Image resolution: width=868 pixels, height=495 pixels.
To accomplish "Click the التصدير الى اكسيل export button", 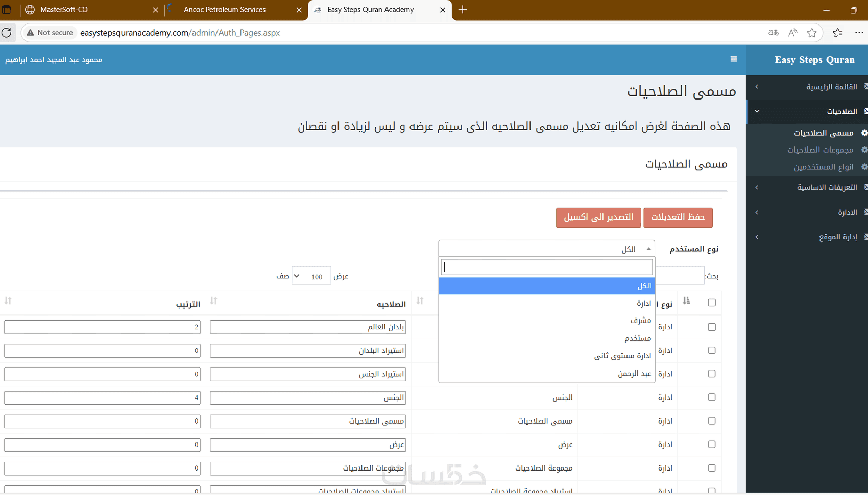I will (598, 217).
